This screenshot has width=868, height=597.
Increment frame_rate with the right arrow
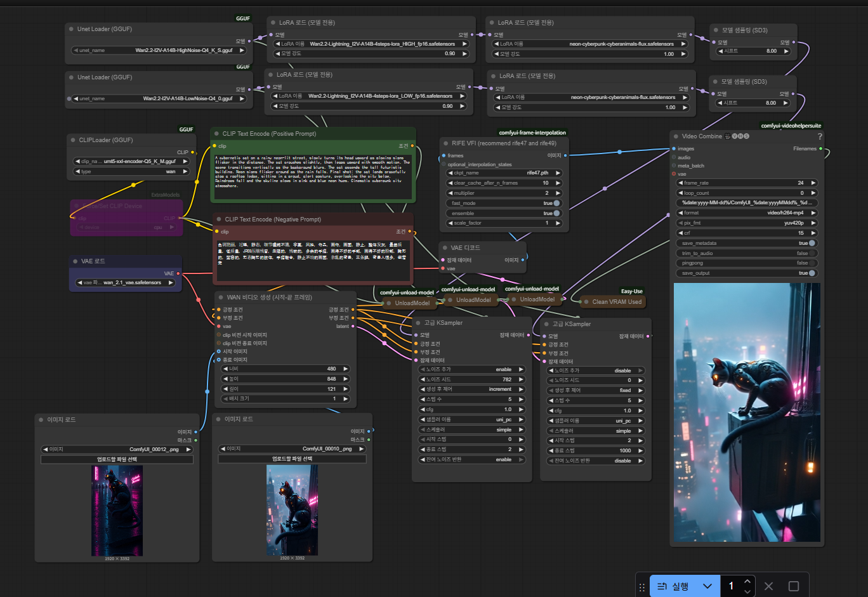click(813, 183)
